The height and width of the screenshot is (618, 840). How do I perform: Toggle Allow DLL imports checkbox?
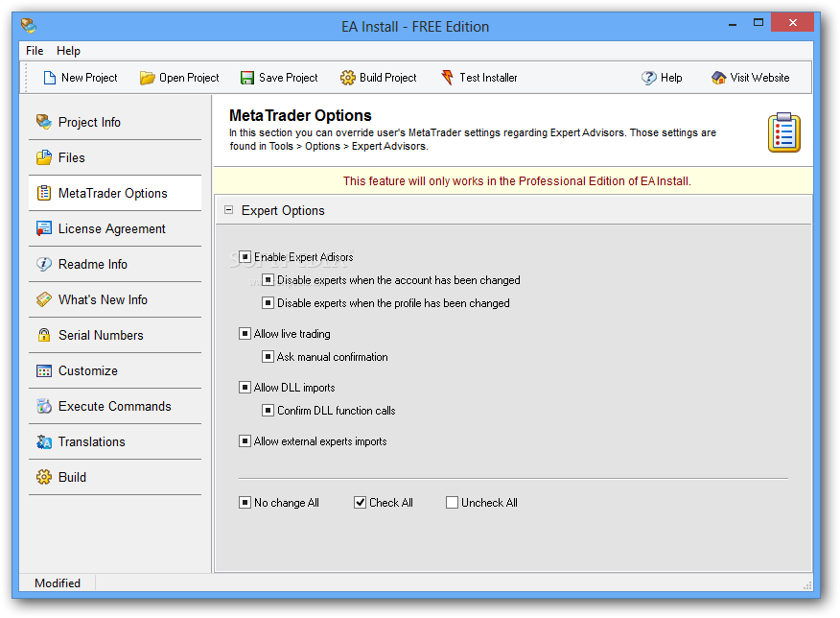tap(245, 388)
